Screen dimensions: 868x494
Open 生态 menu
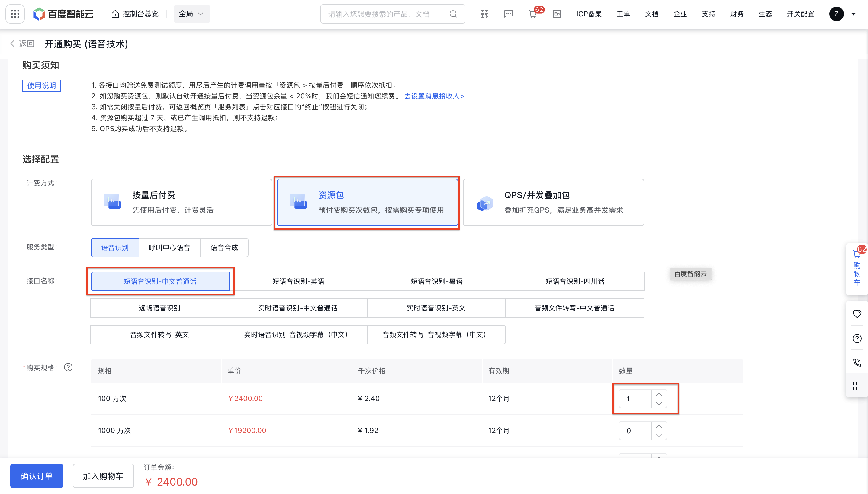coord(765,14)
